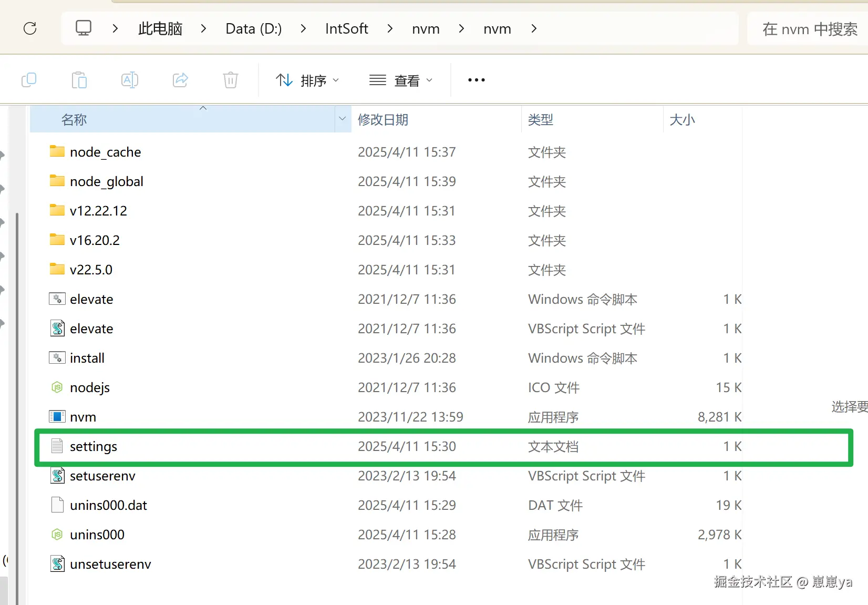868x605 pixels.
Task: Open the 排序 sort dropdown
Action: pyautogui.click(x=307, y=80)
